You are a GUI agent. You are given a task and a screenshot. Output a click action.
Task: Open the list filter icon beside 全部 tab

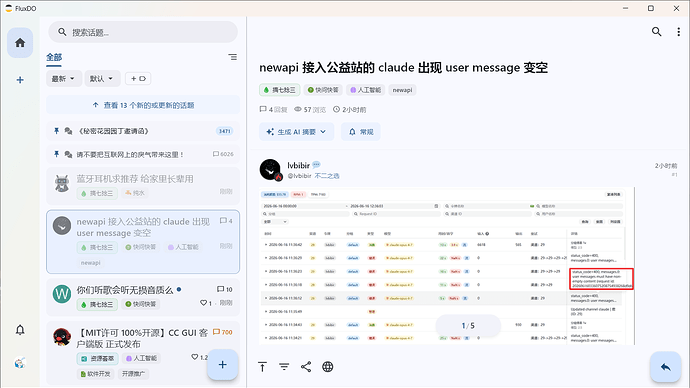point(232,57)
